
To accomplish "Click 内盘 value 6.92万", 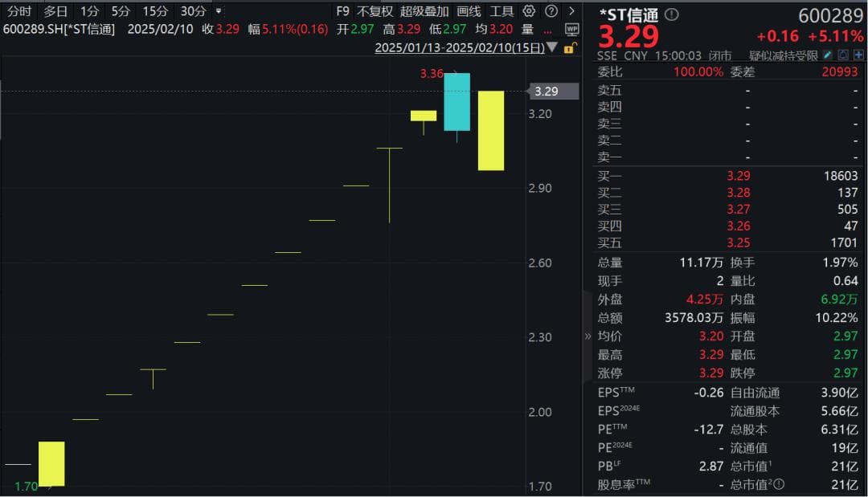I will pyautogui.click(x=839, y=299).
